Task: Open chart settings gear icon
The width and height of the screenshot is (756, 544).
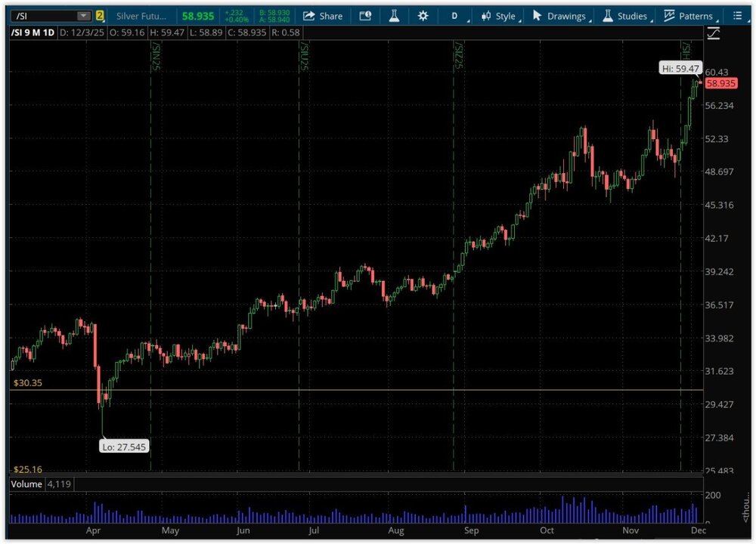Action: pos(423,16)
